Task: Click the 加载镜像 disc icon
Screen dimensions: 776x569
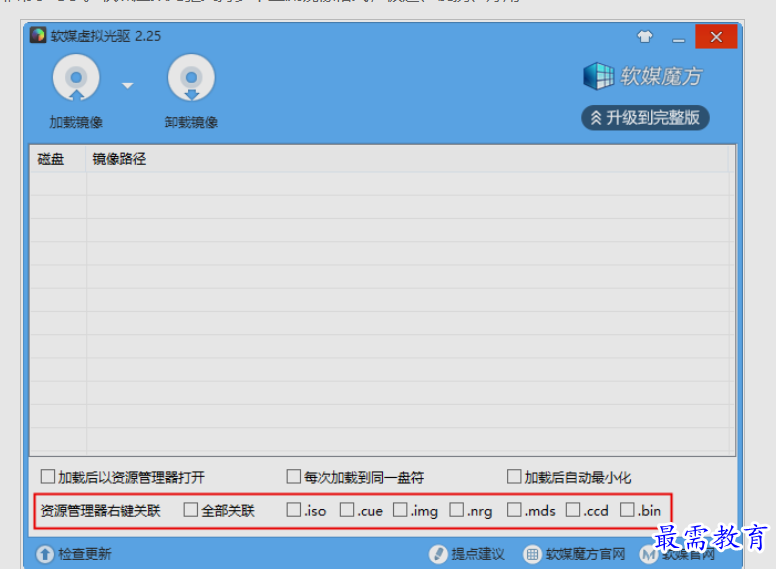Action: point(76,78)
